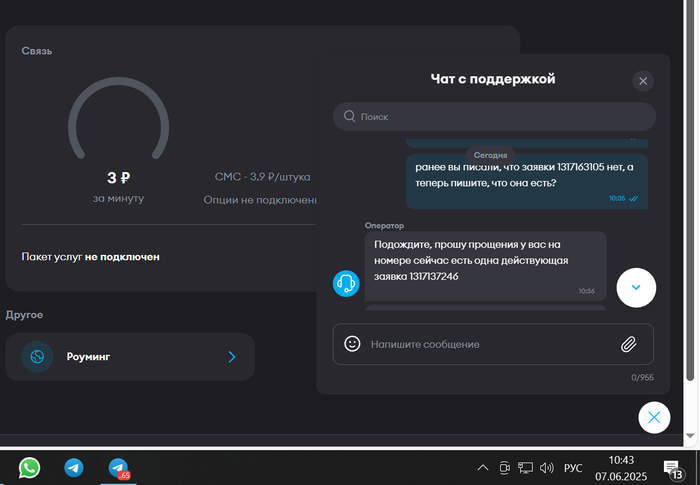Click the volume speaker tray icon
Screen dimensions: 700x485
coord(547,467)
